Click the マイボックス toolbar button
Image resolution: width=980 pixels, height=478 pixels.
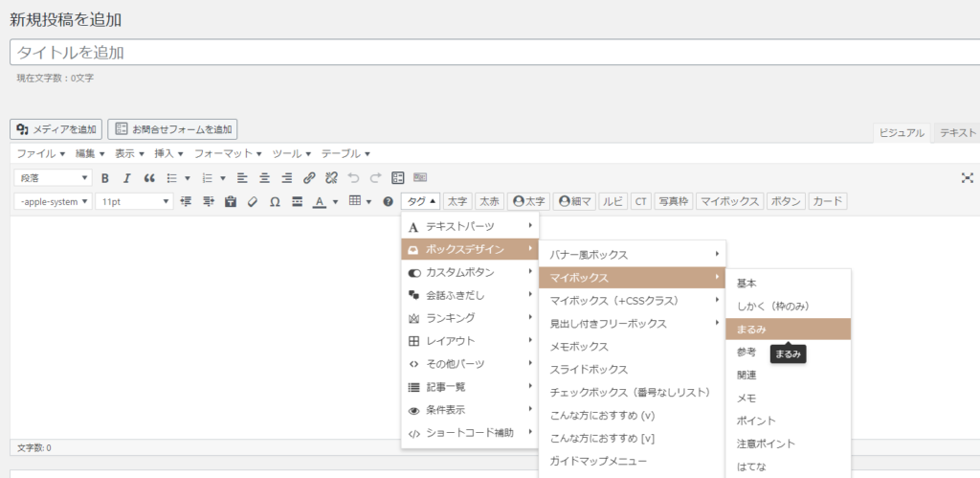(730, 201)
